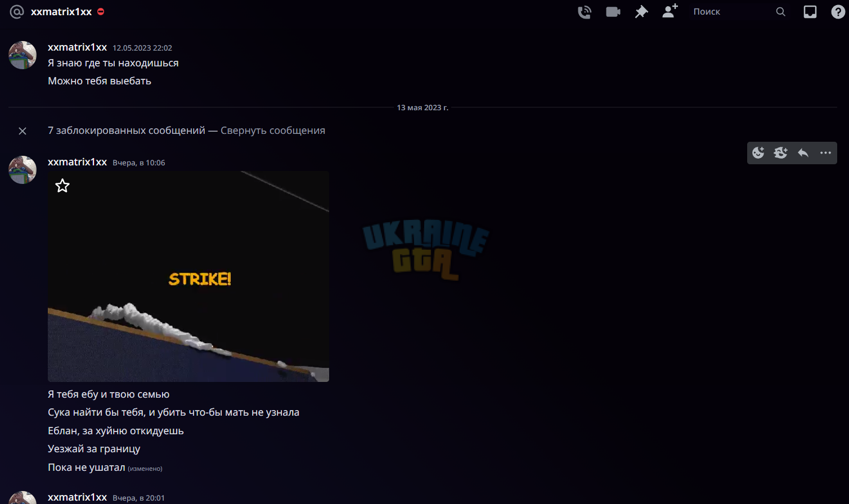849x504 pixels.
Task: Close blocked messages with the X icon
Action: pyautogui.click(x=23, y=131)
